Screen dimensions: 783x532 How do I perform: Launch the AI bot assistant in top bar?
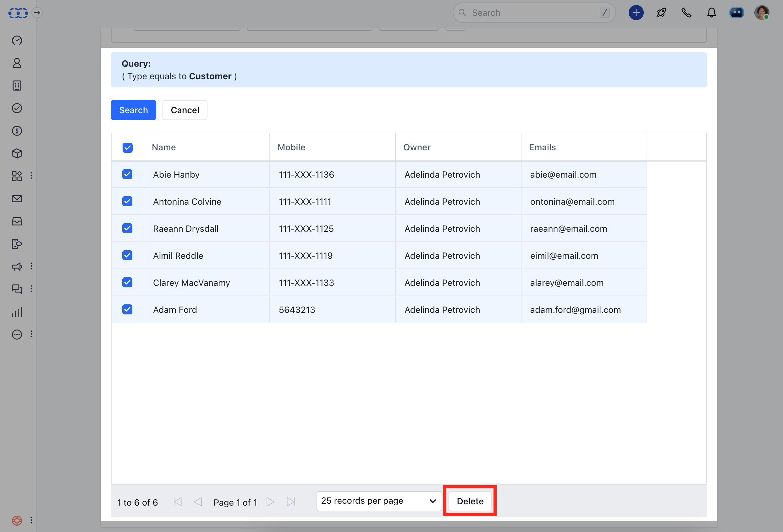point(736,13)
